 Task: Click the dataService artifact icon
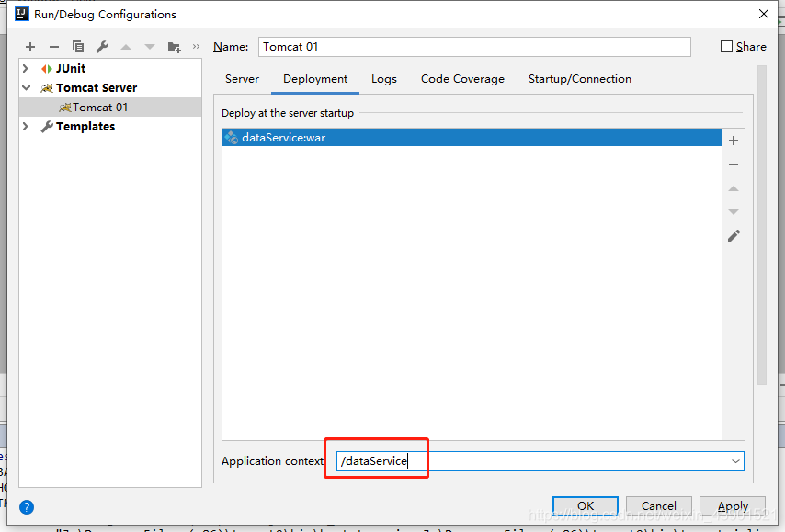[x=232, y=137]
